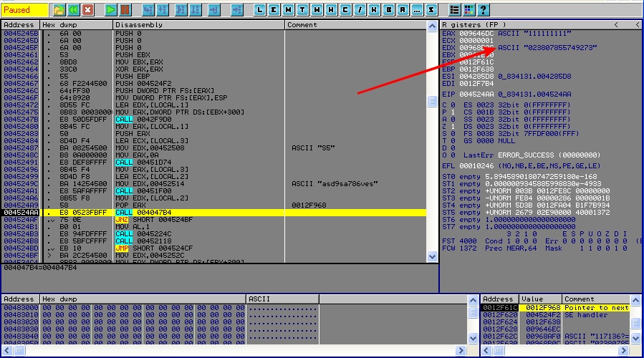Open Breakpoints window with B icon
The image size is (644, 358).
[388, 9]
